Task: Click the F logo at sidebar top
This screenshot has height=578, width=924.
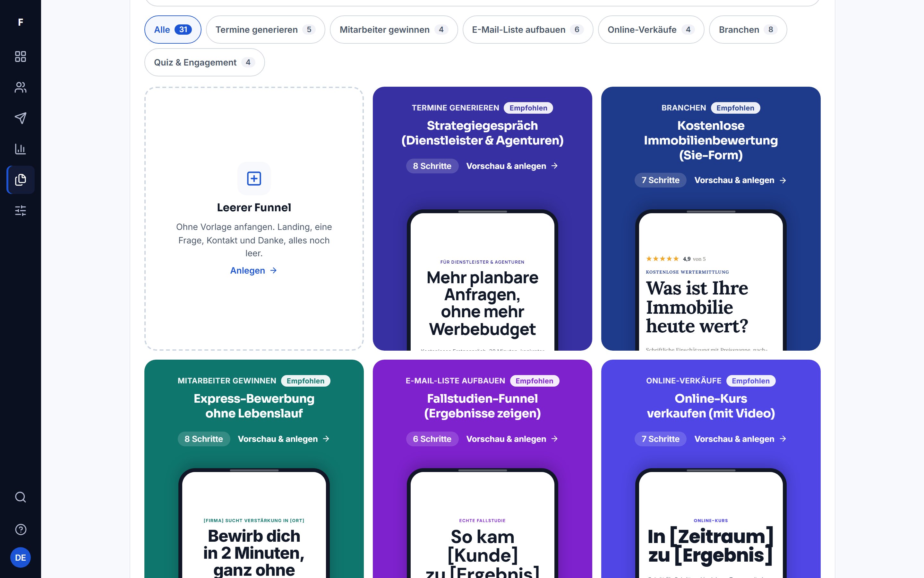Action: 20,22
